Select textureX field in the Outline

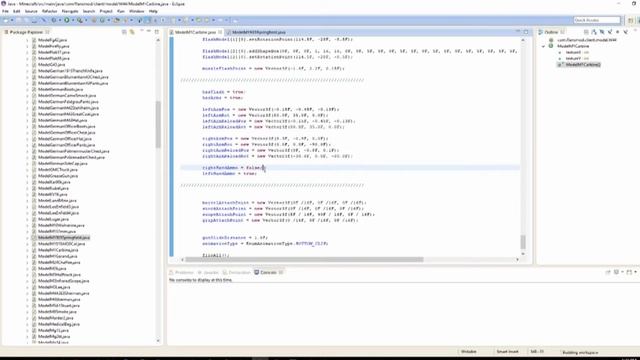pyautogui.click(x=573, y=52)
